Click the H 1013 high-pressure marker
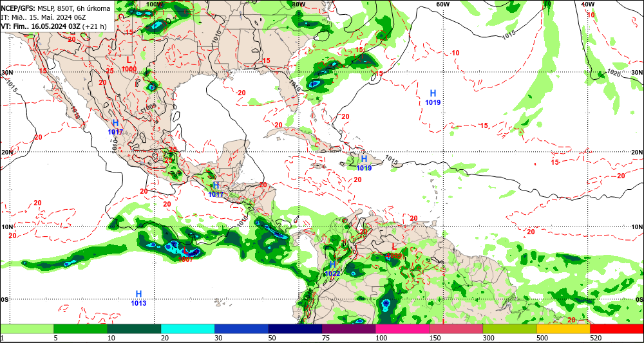Image resolution: width=644 pixels, height=343 pixels. coord(138,299)
